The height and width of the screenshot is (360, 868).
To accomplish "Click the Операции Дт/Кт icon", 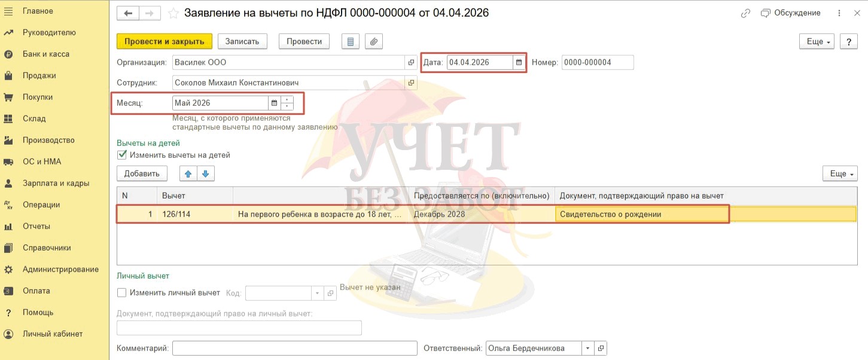I will (8, 205).
